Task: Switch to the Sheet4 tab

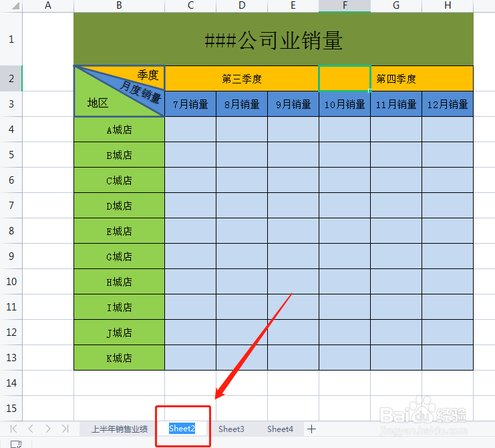Action: click(x=280, y=429)
